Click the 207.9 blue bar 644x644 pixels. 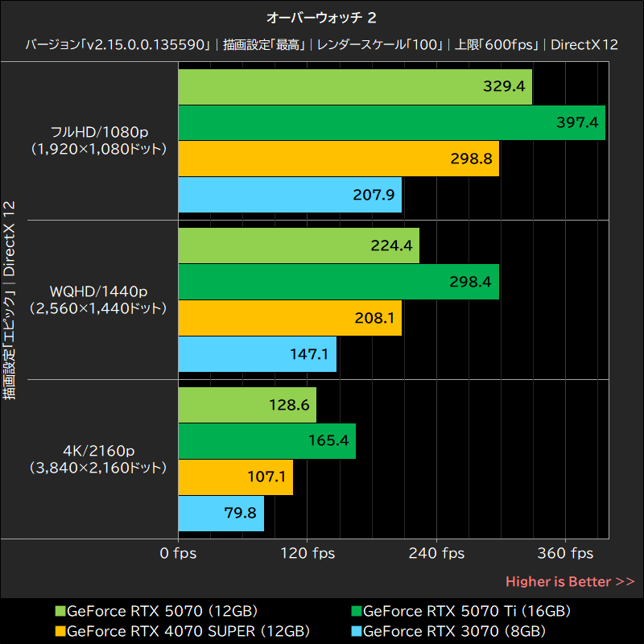coord(290,195)
